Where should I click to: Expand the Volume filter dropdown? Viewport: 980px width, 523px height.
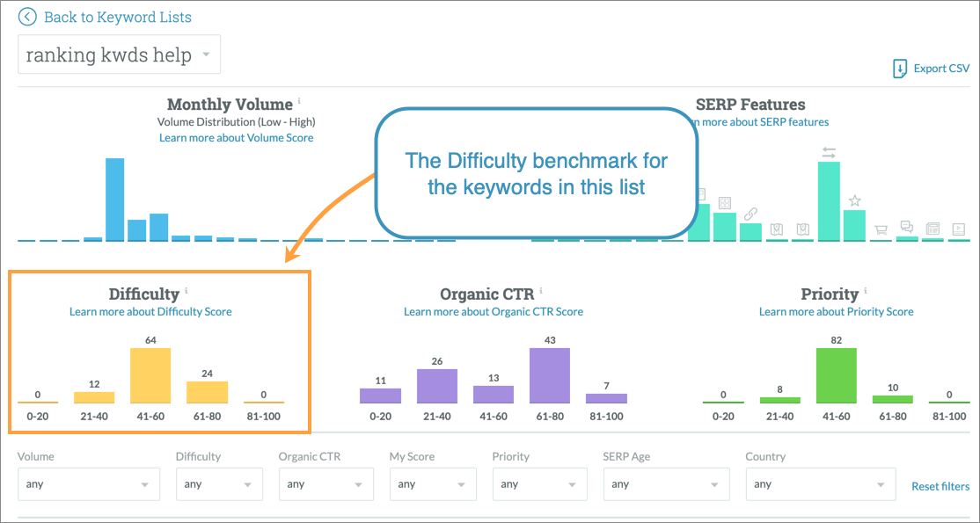pos(89,484)
